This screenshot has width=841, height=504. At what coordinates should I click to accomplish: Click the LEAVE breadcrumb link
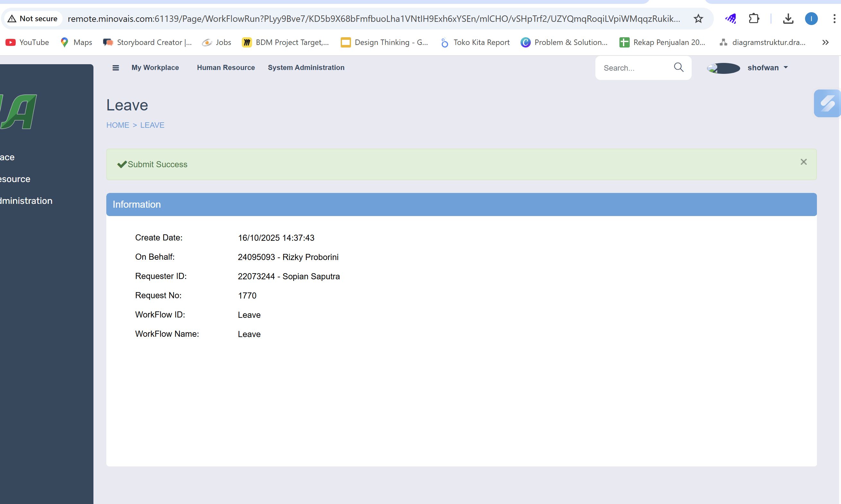click(x=152, y=125)
